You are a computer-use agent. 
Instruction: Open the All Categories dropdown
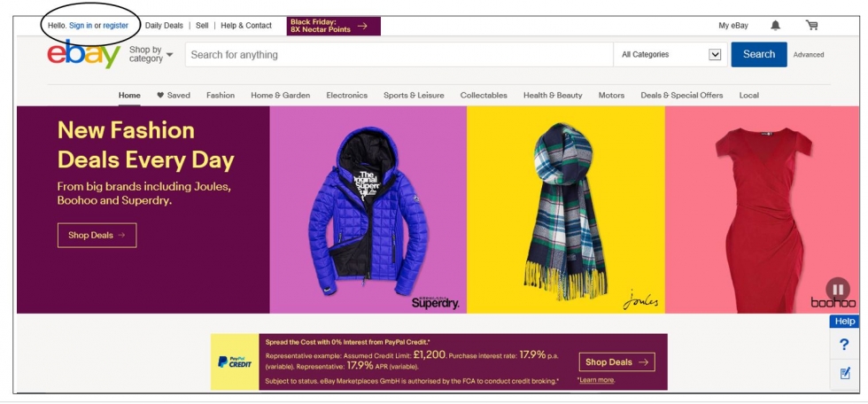pos(670,54)
